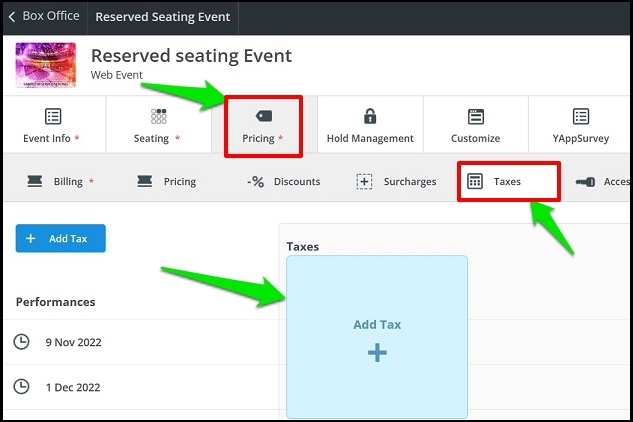
Task: Open the Event Info tab
Action: (x=54, y=124)
